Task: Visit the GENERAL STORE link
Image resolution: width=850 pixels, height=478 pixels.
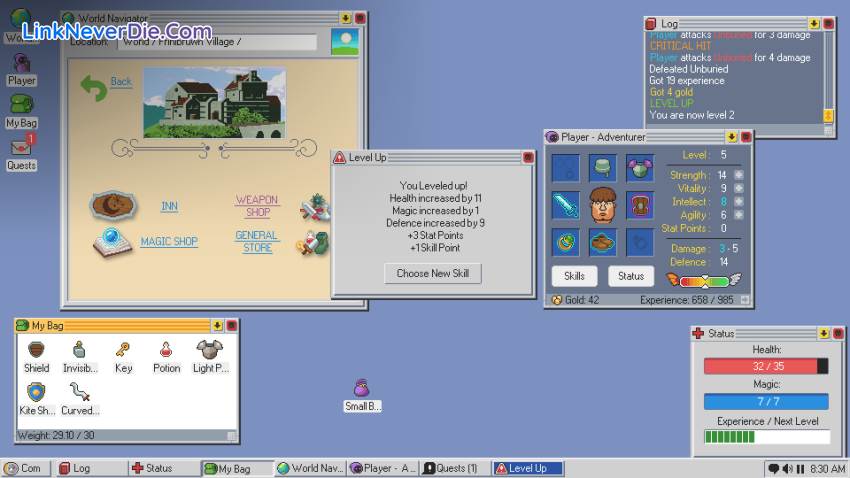Action: (x=257, y=241)
